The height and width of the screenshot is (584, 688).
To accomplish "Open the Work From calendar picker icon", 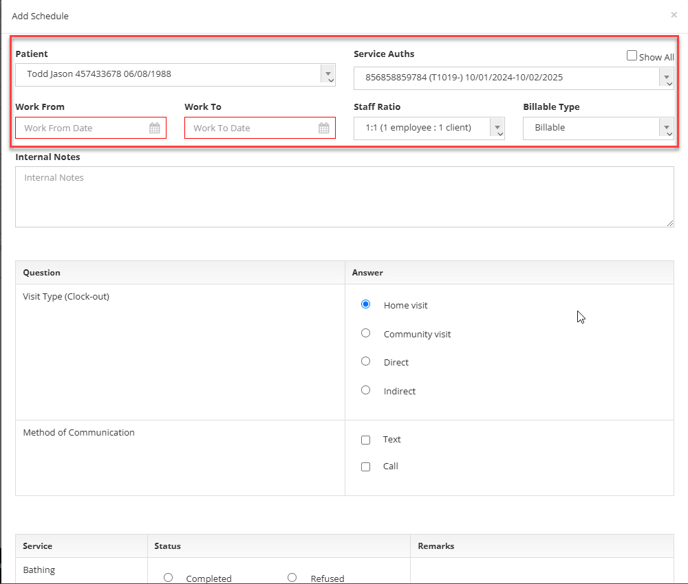I will click(x=154, y=128).
